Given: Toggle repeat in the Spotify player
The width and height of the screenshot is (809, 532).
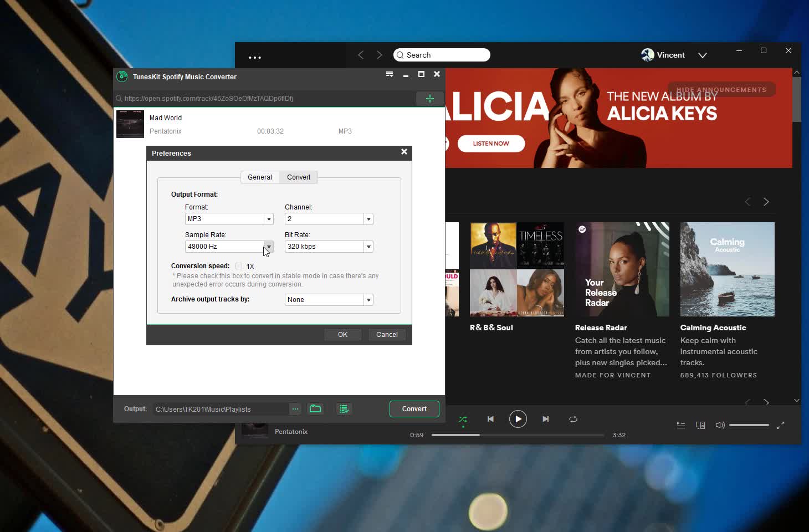Looking at the screenshot, I should [573, 419].
